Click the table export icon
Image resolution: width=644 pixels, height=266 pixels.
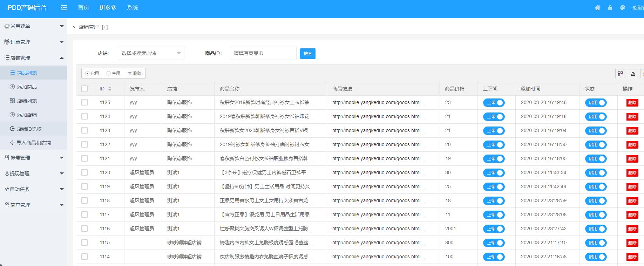[x=632, y=74]
